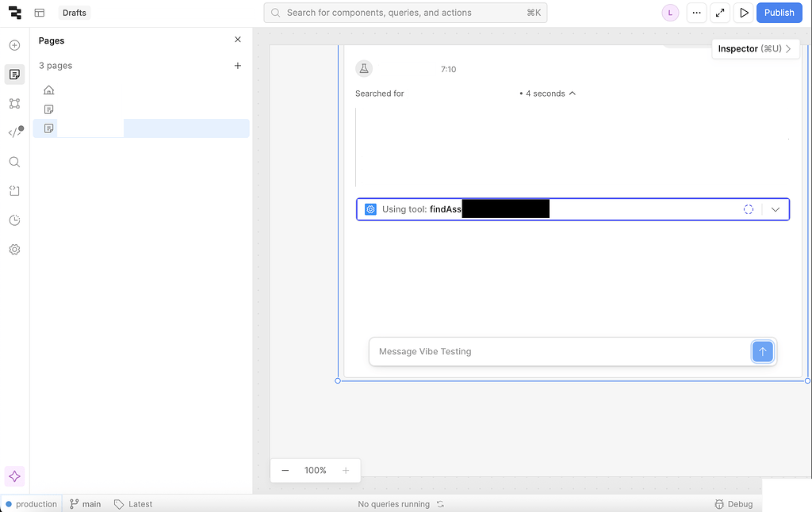Toggle the panel layout next to the logo
The image size is (812, 512).
[39, 13]
